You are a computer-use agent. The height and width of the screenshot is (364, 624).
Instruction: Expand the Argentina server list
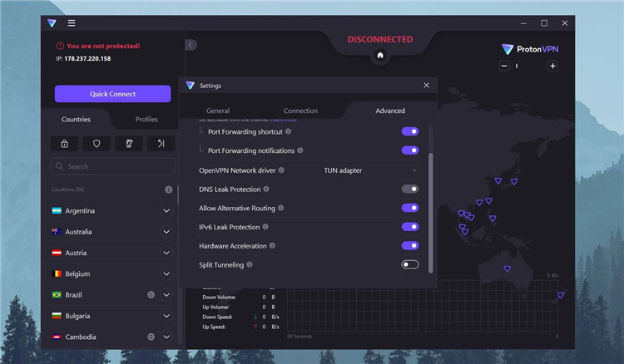pos(166,210)
